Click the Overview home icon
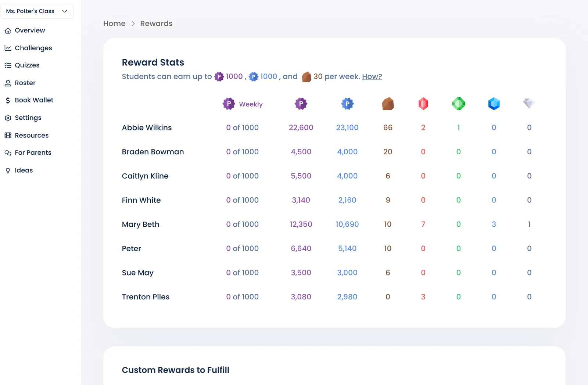The width and height of the screenshot is (588, 385). (8, 30)
